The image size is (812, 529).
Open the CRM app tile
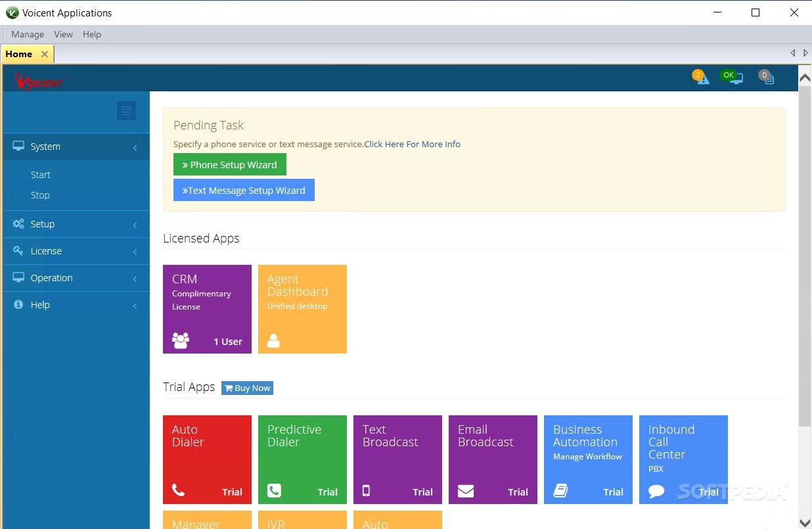207,309
